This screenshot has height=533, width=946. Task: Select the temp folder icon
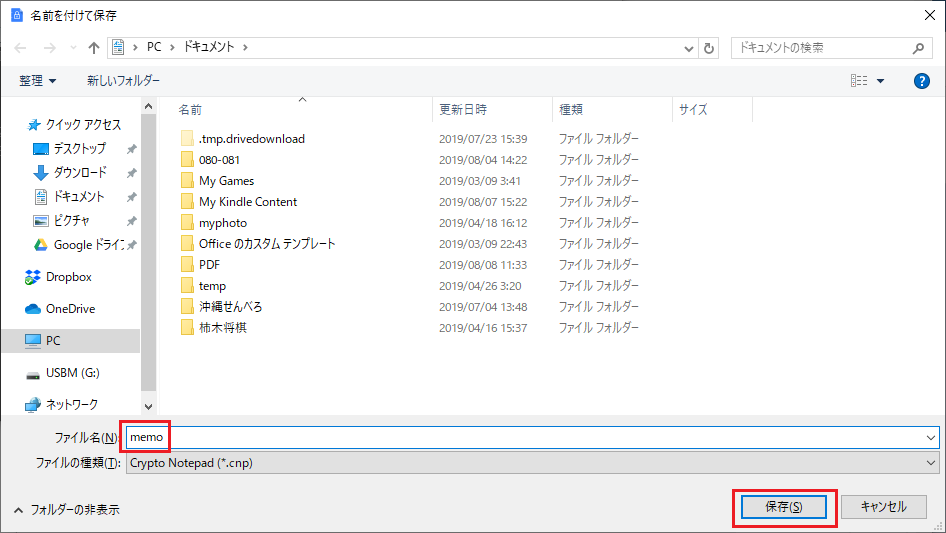188,286
